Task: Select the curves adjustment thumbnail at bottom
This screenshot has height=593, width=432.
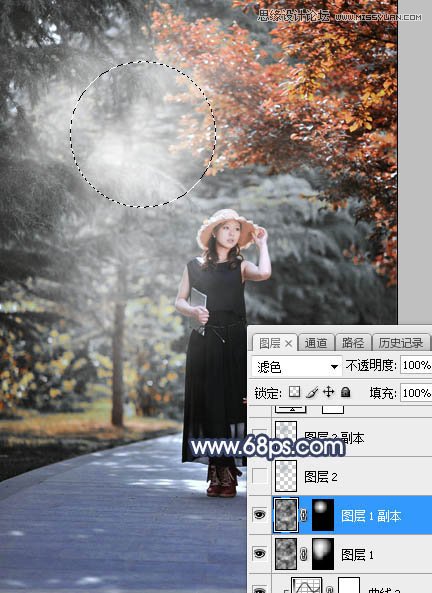Action: click(x=306, y=585)
